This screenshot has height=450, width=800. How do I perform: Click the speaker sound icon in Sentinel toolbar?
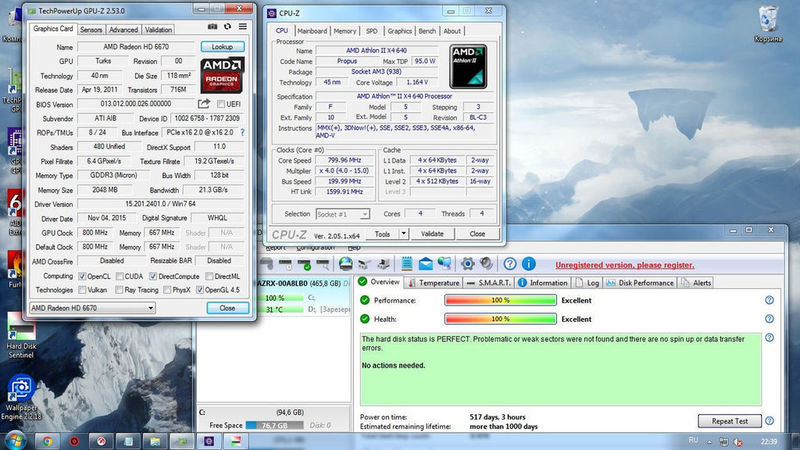click(x=487, y=264)
